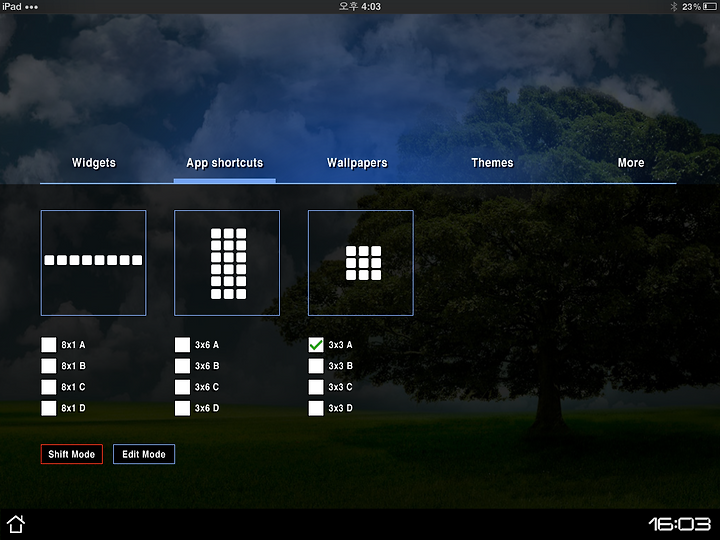Enable the 3x3 D checkbox
Screen dimensions: 720x540
tap(316, 408)
